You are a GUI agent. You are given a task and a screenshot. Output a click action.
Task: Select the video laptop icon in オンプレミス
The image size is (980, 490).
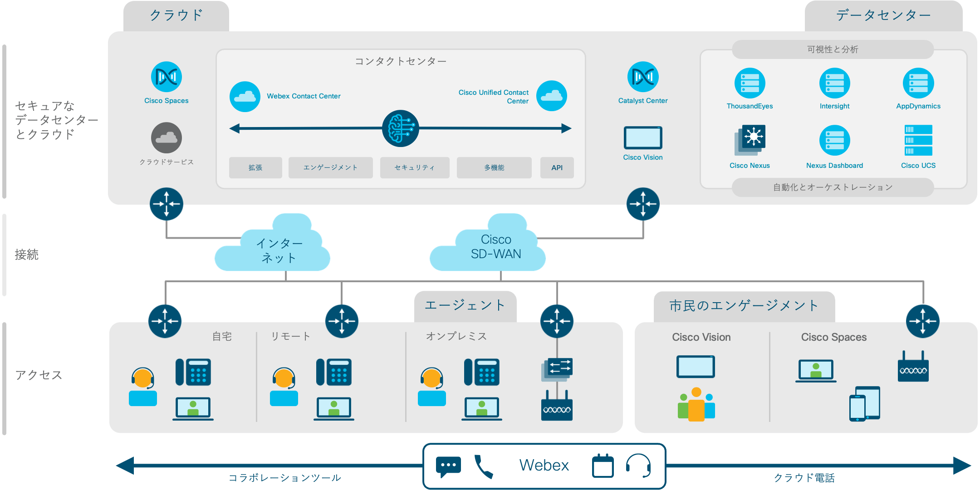(482, 409)
